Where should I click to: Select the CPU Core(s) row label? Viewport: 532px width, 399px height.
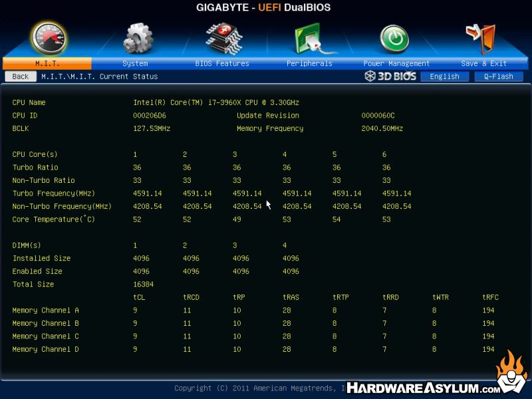(35, 154)
